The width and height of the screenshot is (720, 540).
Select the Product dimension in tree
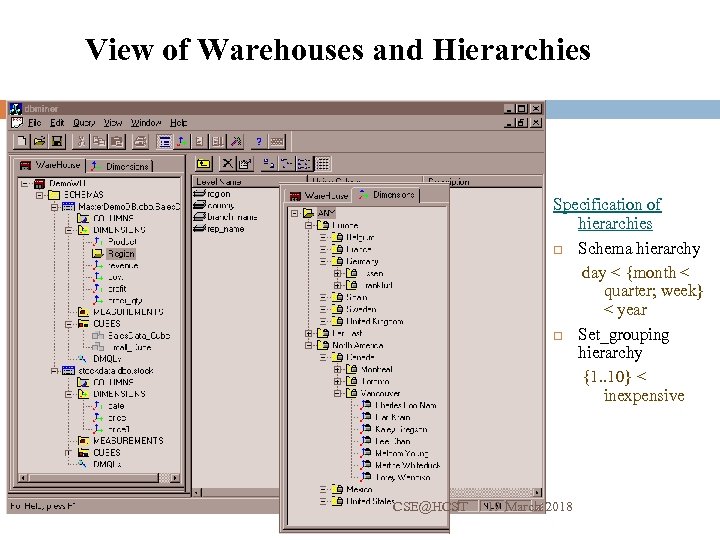point(122,242)
